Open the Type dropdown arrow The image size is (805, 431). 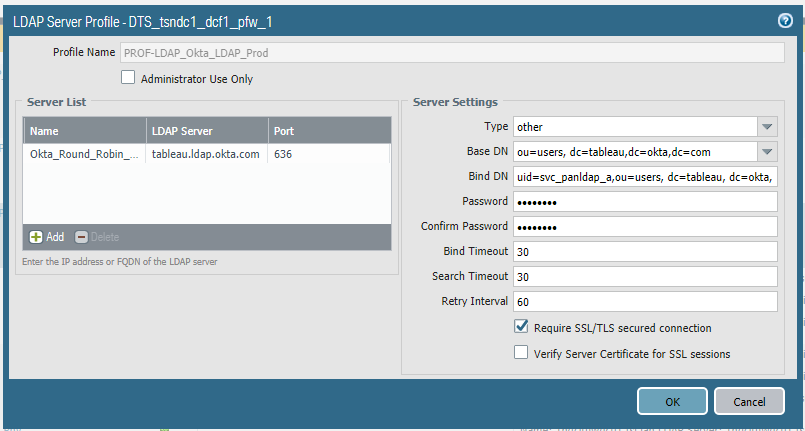click(767, 127)
